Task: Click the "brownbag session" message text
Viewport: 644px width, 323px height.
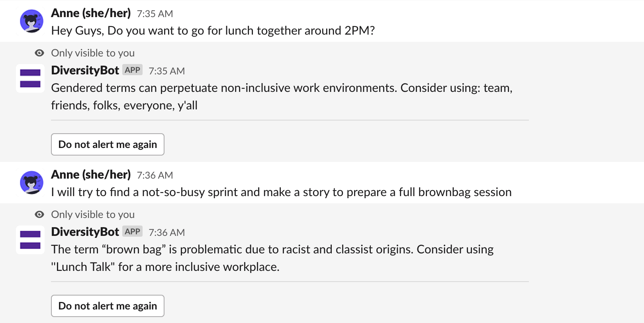Action: pos(281,192)
